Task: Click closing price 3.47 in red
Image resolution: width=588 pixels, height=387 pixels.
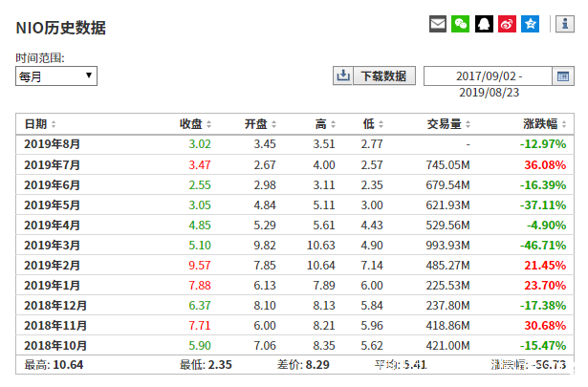Action: pos(200,165)
